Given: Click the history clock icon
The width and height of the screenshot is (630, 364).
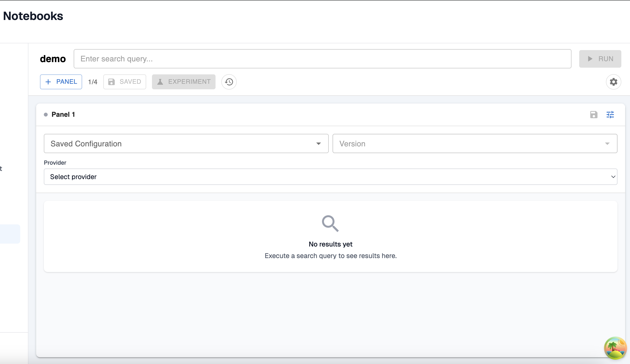Looking at the screenshot, I should click(x=229, y=82).
